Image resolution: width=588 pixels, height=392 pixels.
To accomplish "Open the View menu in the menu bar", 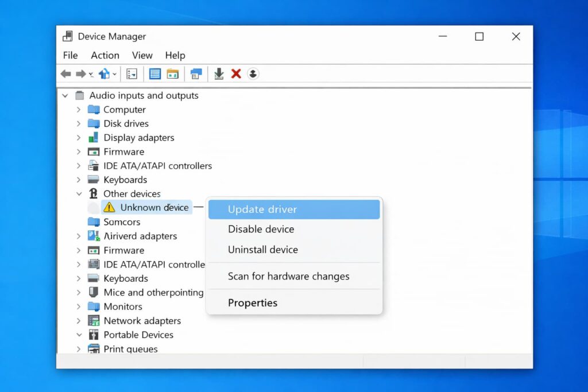I will coord(142,55).
